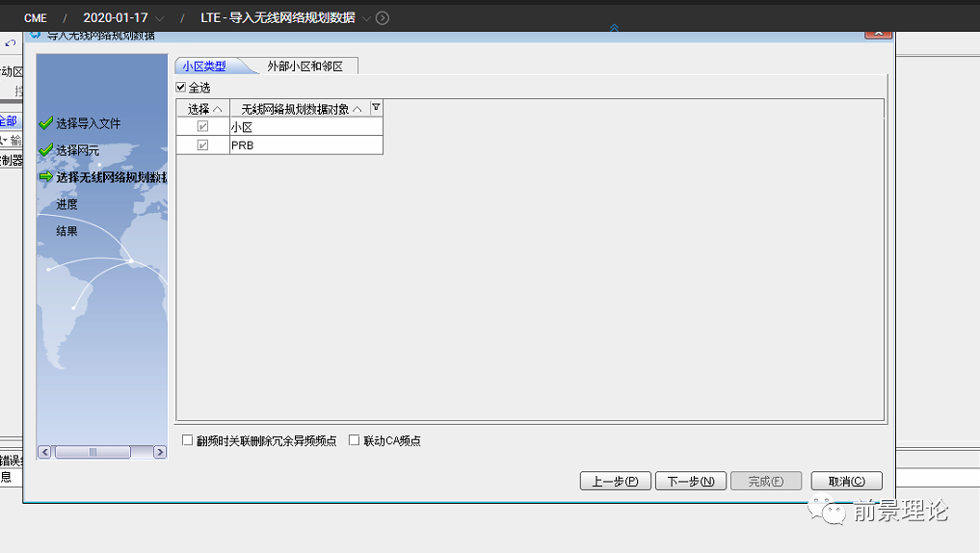Screen dimensions: 980x553
Task: Click the green arrow icon for the current step
Action: click(x=45, y=177)
